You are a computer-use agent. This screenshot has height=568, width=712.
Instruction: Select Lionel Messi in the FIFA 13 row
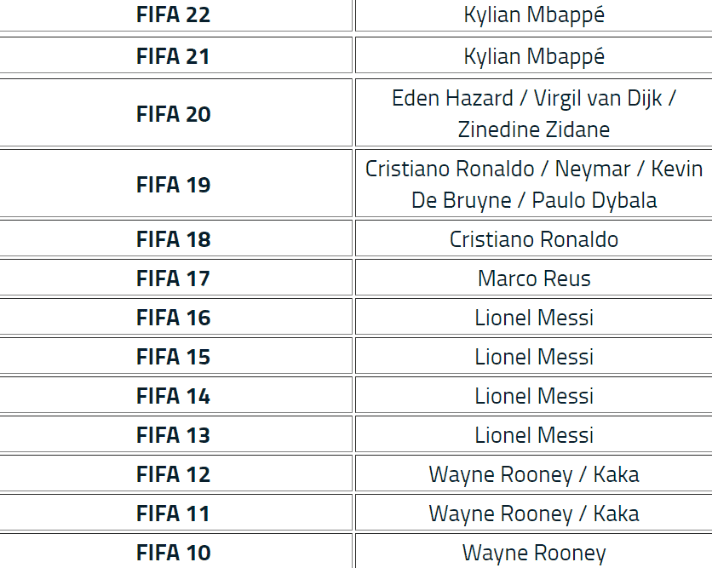pyautogui.click(x=534, y=435)
